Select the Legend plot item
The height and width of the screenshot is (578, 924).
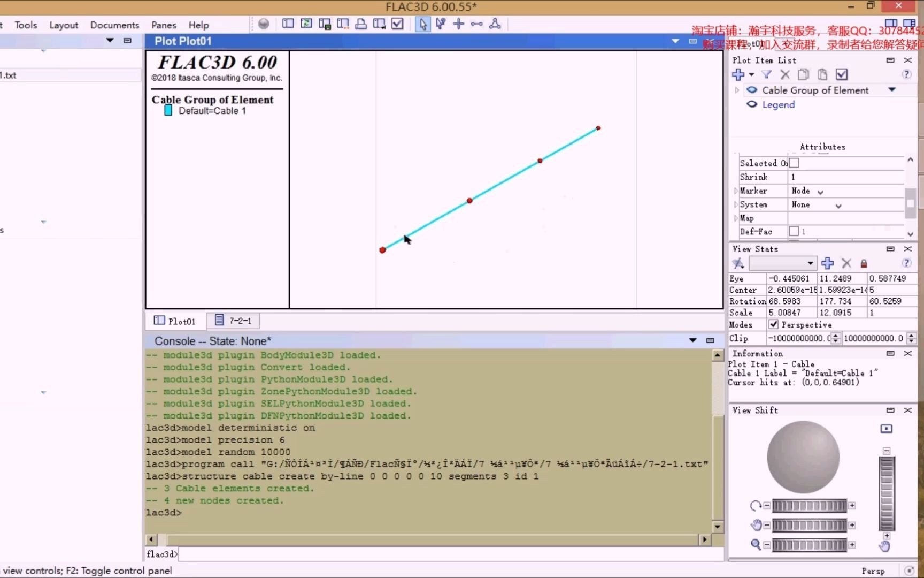click(x=778, y=105)
